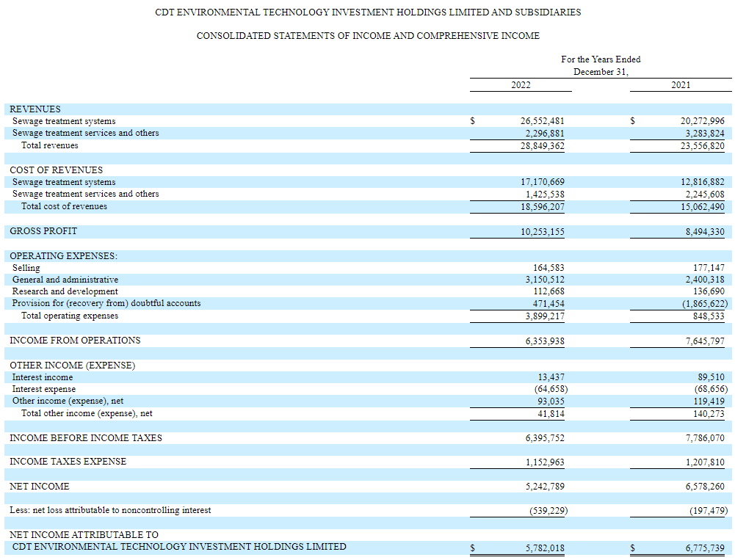
Task: Click the General and administrative label
Action: pyautogui.click(x=65, y=280)
